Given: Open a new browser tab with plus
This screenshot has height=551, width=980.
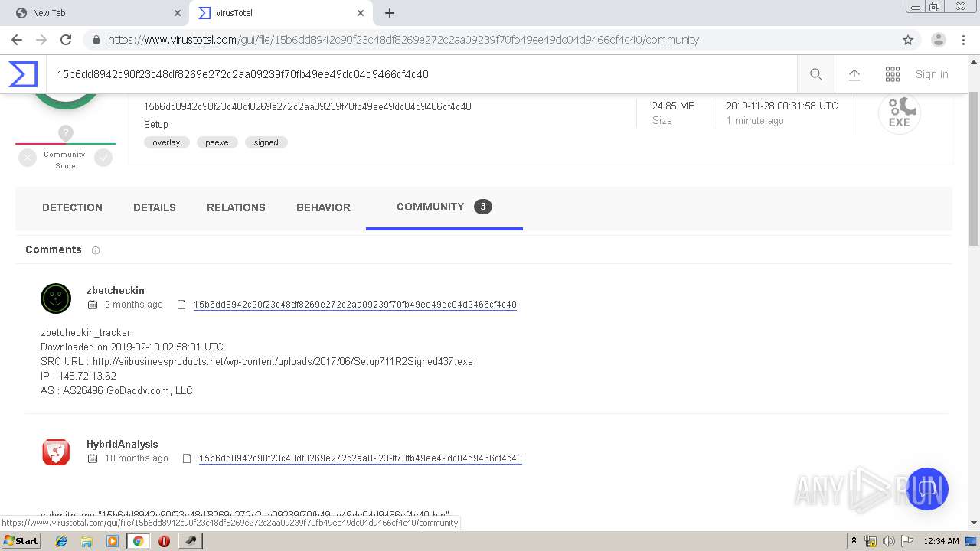Looking at the screenshot, I should (x=390, y=13).
